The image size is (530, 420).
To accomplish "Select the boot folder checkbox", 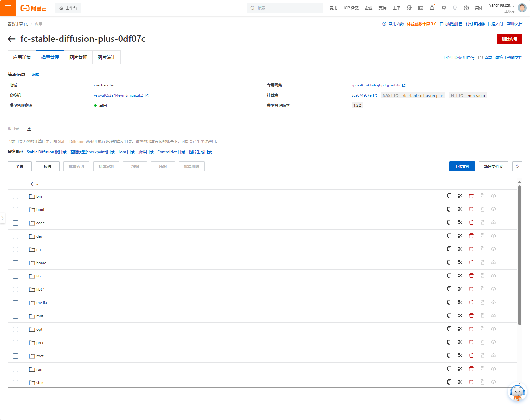I will [16, 210].
